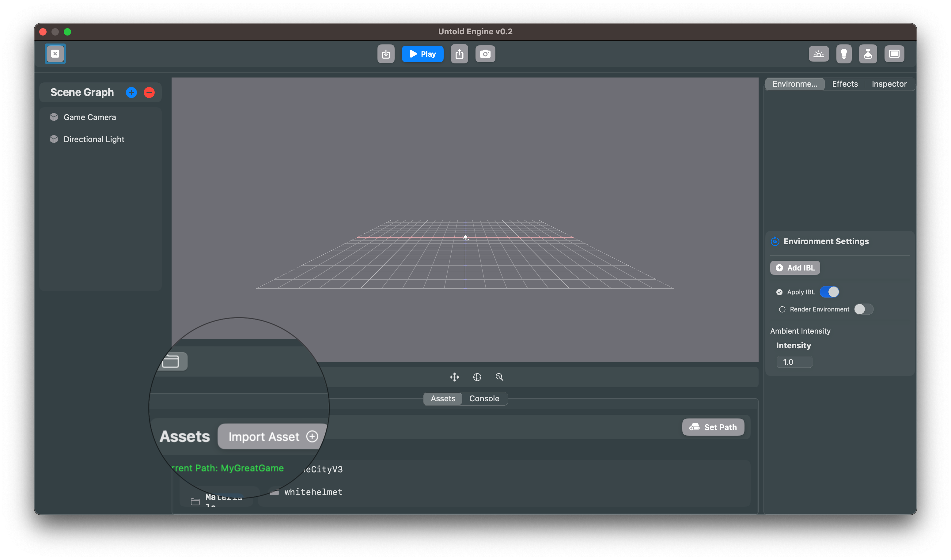Viewport: 951px width, 560px height.
Task: Disable the Apply IBL switch
Action: [x=830, y=292]
